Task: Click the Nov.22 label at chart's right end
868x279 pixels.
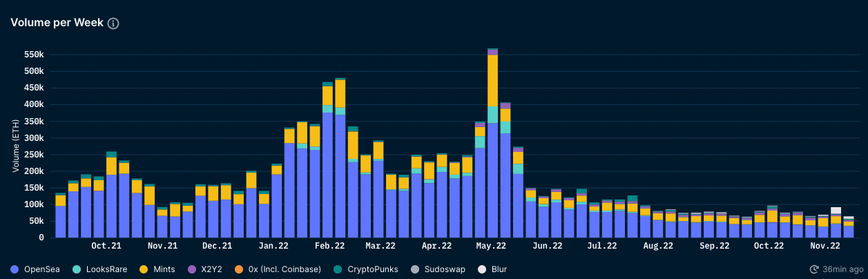Action: tap(824, 246)
